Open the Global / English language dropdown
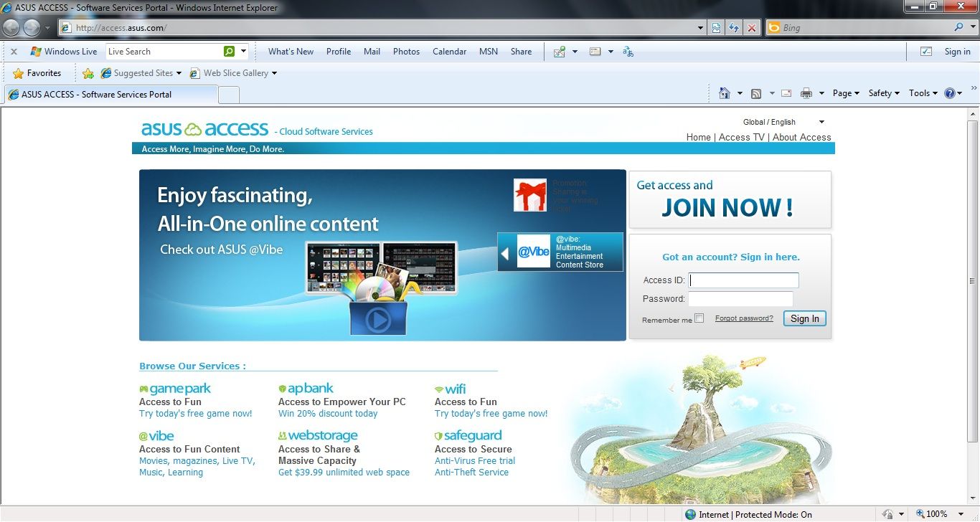980x522 pixels. [x=783, y=122]
